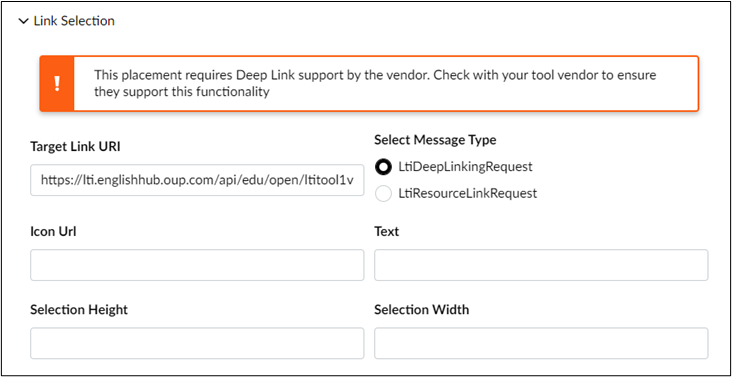This screenshot has width=732, height=377.
Task: Click the Text field label
Action: (x=387, y=231)
